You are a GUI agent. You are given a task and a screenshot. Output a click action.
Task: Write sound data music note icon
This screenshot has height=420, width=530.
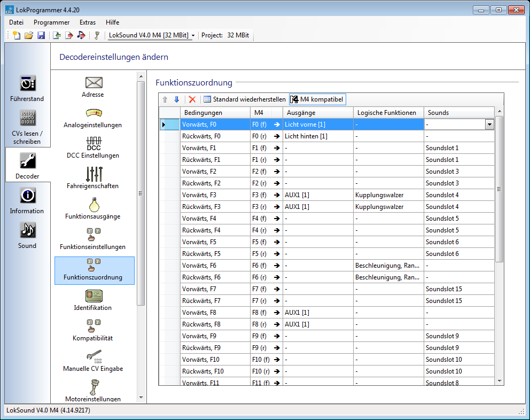coord(81,35)
